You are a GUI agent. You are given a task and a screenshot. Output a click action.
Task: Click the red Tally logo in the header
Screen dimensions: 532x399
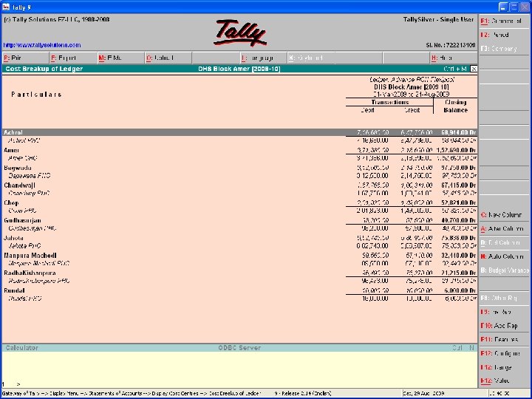coord(240,33)
